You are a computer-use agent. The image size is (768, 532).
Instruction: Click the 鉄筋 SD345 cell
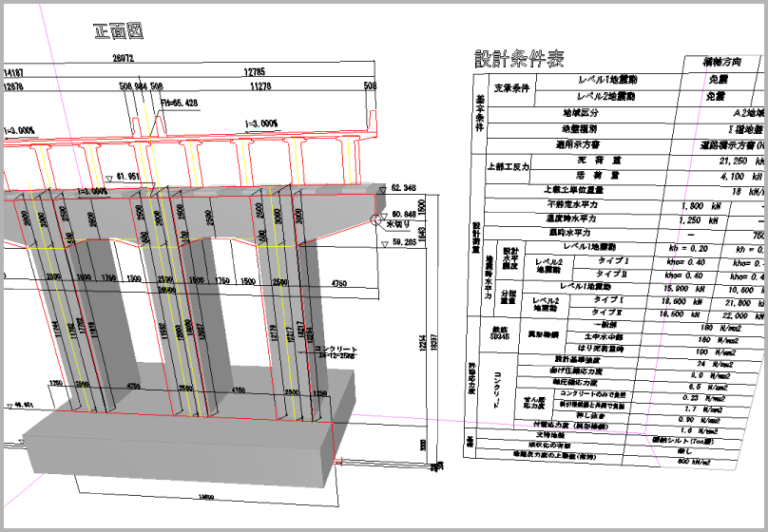pyautogui.click(x=500, y=333)
